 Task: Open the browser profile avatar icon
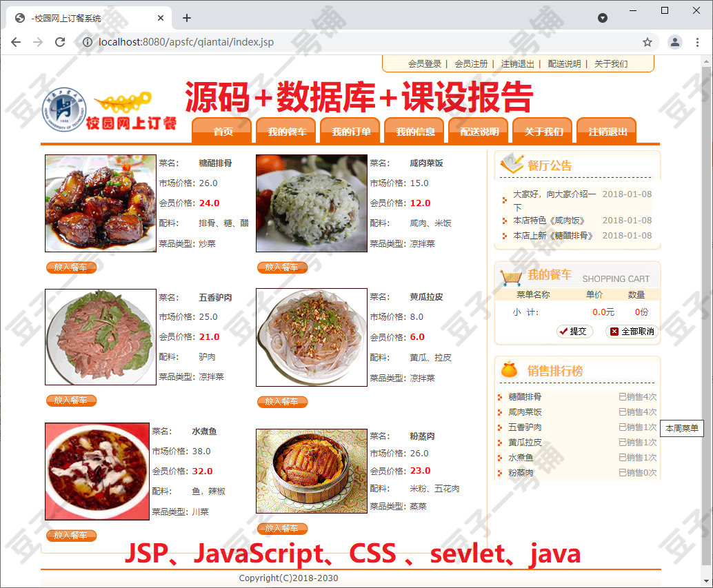(x=675, y=42)
